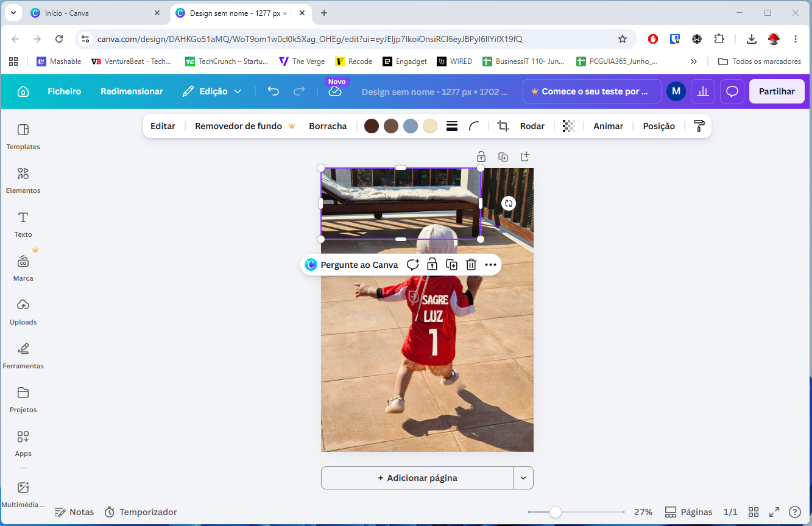This screenshot has height=526, width=812.
Task: Pick the cream color swatch
Action: pos(430,126)
